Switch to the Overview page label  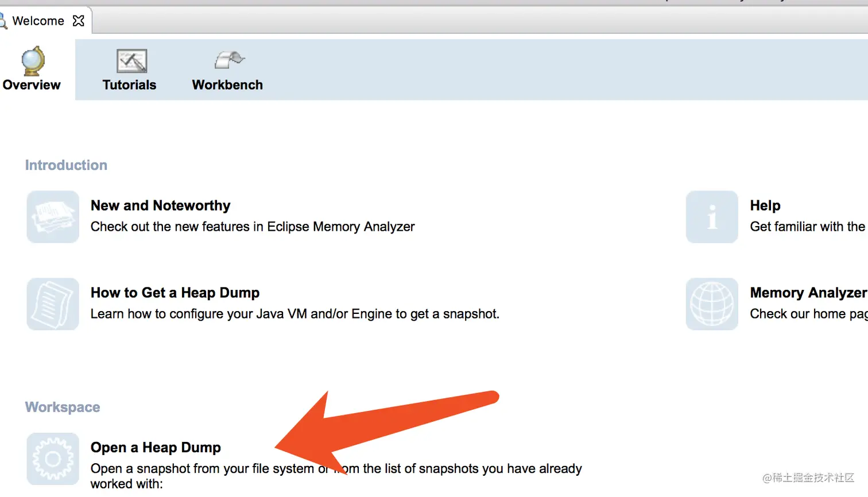tap(32, 85)
